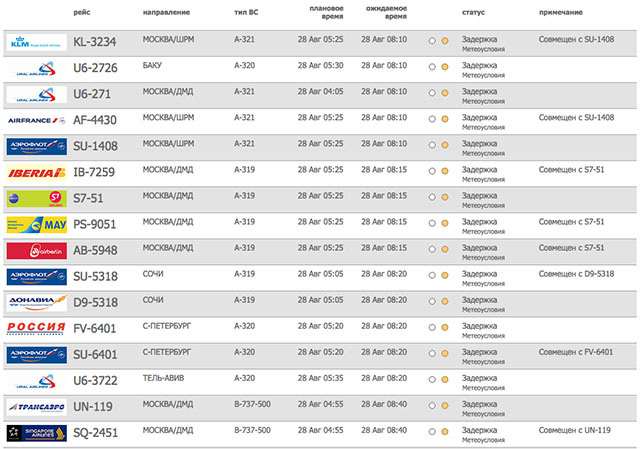The height and width of the screenshot is (449, 640).
Task: Click the S7 Airlines logo
Action: coord(36,198)
